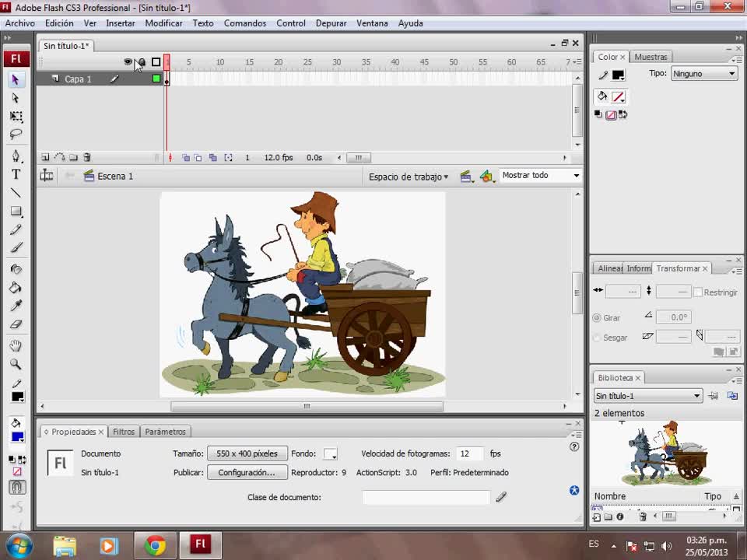
Task: Switch to the Parámetros tab
Action: [x=165, y=432]
